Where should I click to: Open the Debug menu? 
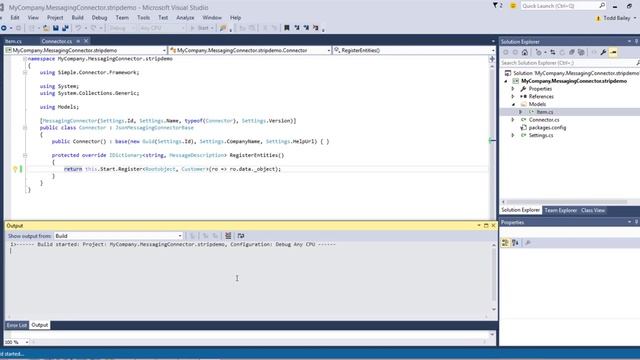(x=99, y=18)
